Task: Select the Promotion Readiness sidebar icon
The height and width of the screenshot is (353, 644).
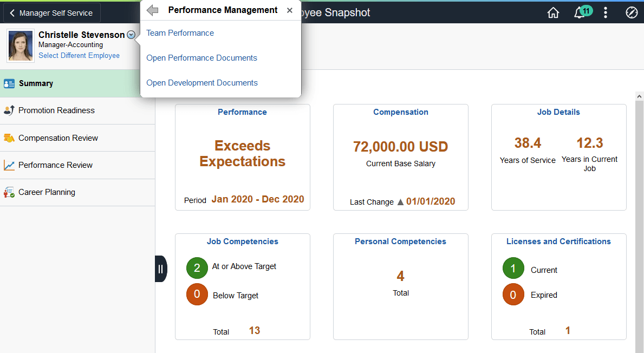Action: pyautogui.click(x=9, y=110)
